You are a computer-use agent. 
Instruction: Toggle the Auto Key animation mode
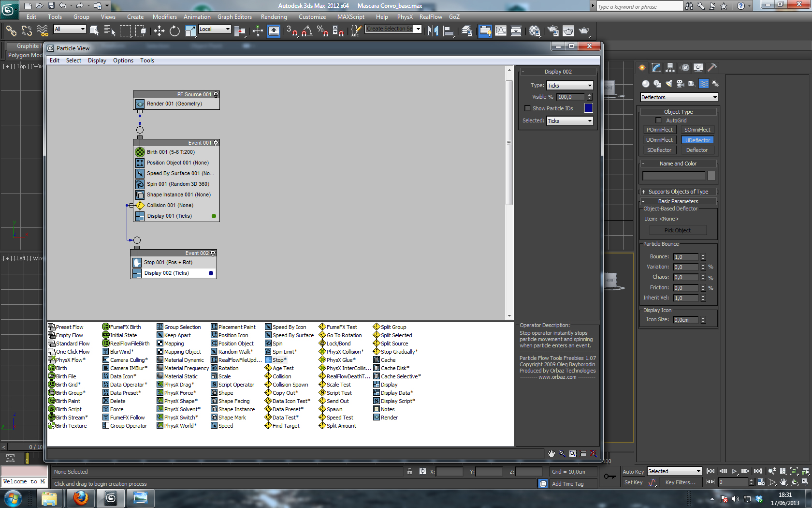point(633,472)
